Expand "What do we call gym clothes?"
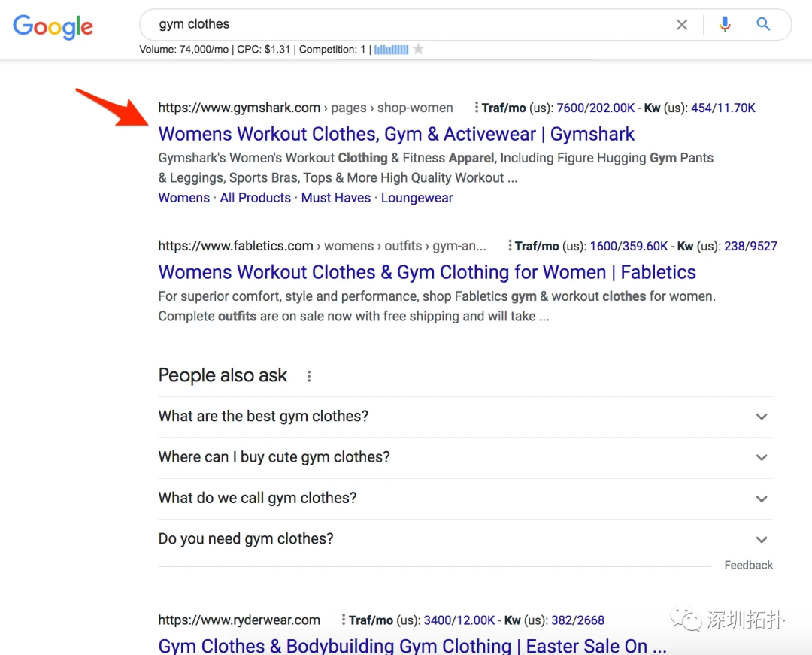 [x=465, y=498]
